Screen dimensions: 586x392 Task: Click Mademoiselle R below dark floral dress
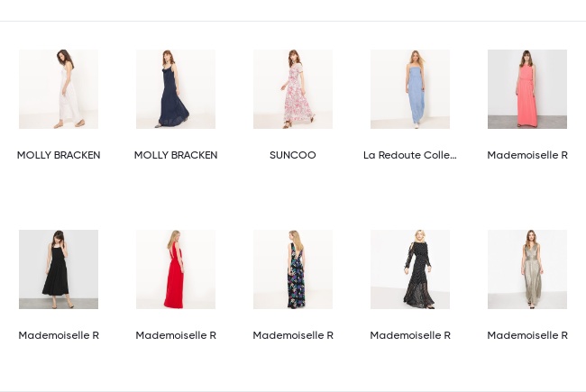tap(293, 335)
